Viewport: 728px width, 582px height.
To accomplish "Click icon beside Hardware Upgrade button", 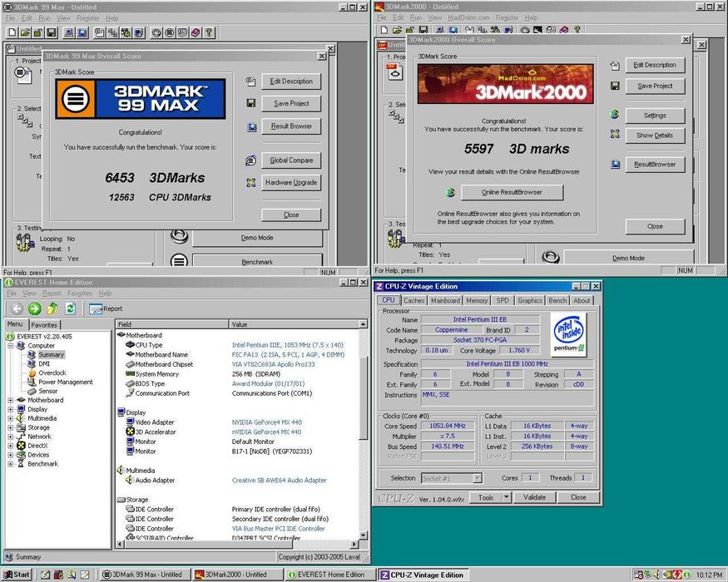I will click(250, 182).
